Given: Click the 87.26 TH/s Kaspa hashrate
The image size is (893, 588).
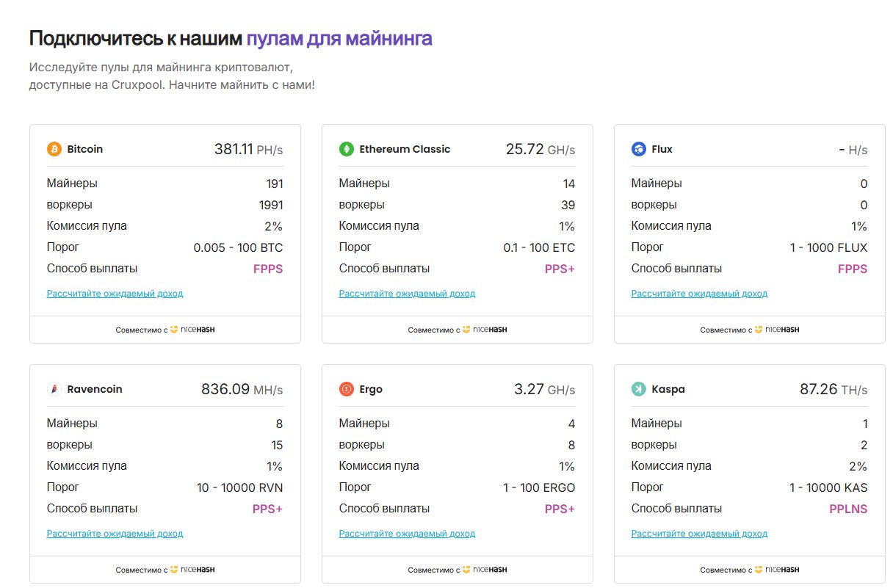Looking at the screenshot, I should tap(834, 390).
